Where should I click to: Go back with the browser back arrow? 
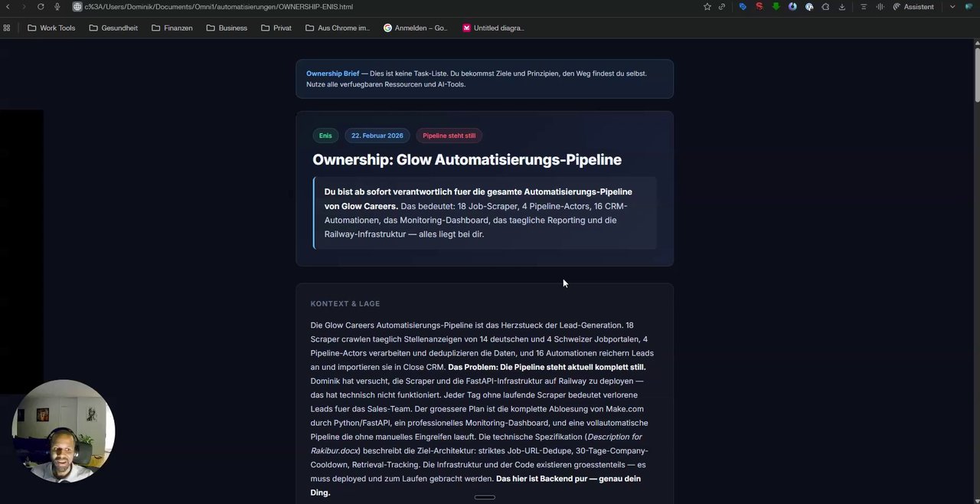tap(8, 7)
